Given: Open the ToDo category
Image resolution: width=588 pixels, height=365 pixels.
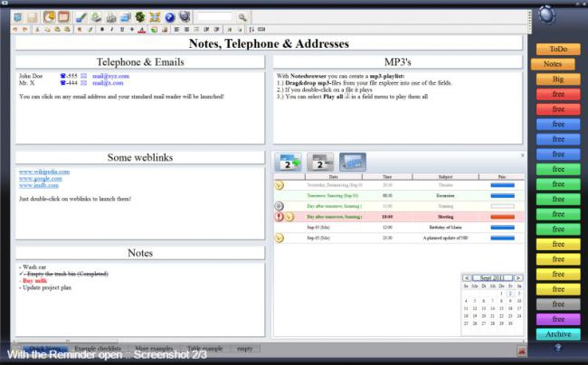Looking at the screenshot, I should (x=558, y=49).
